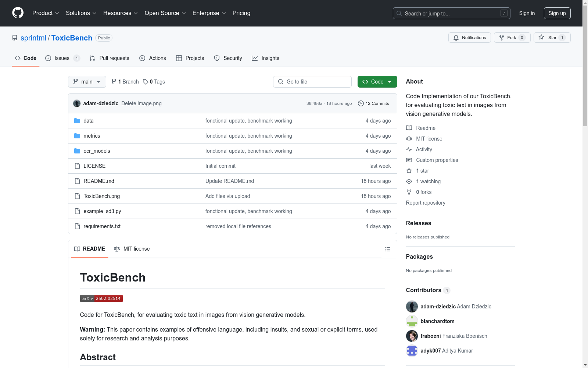Click the 'Search or jump to' field
This screenshot has width=588, height=368.
(452, 13)
